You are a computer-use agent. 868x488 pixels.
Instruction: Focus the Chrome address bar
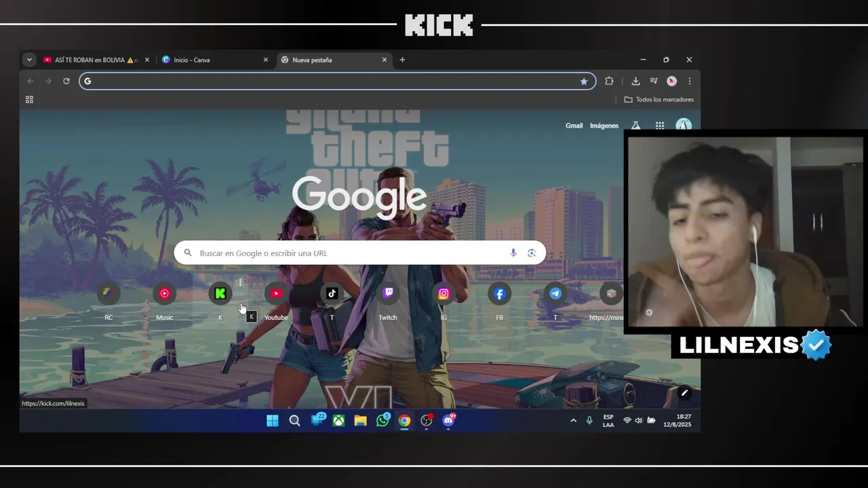tap(337, 81)
